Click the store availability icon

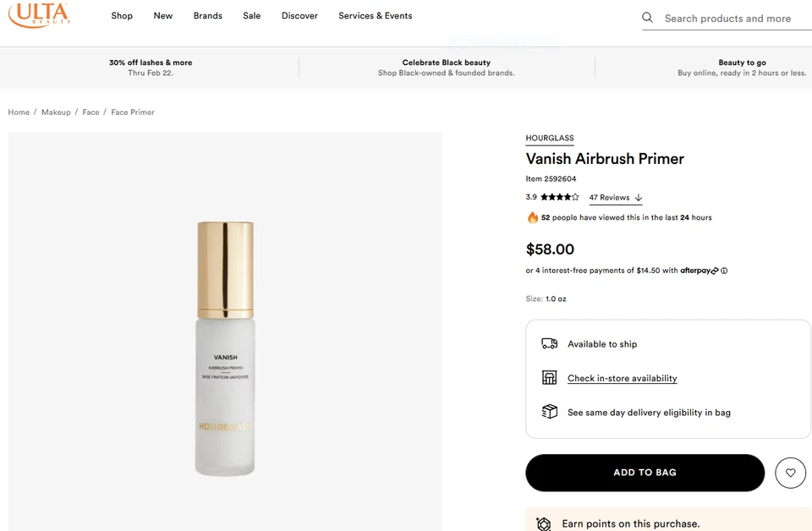[549, 378]
